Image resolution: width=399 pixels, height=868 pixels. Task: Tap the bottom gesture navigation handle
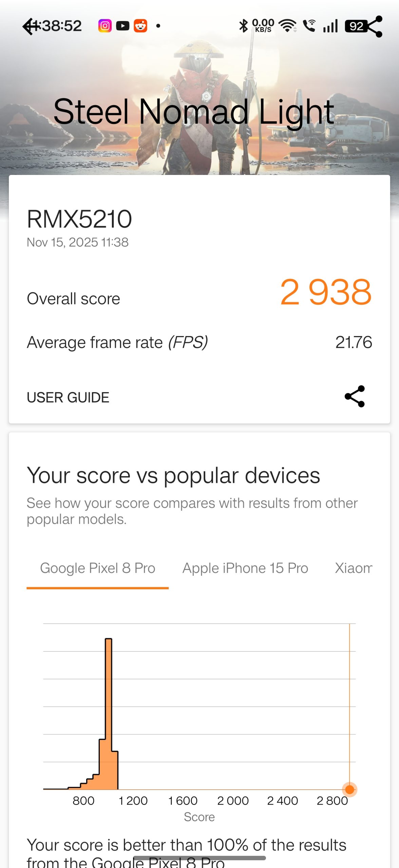[199, 858]
